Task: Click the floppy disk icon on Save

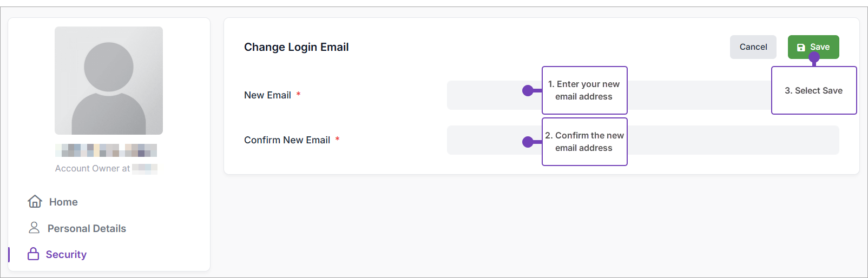Action: (x=801, y=48)
